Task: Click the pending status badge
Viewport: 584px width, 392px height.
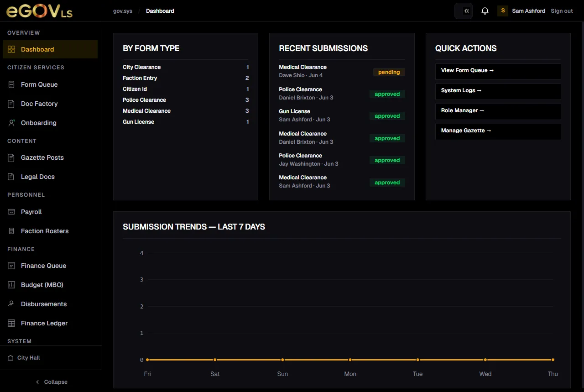Action: [389, 72]
